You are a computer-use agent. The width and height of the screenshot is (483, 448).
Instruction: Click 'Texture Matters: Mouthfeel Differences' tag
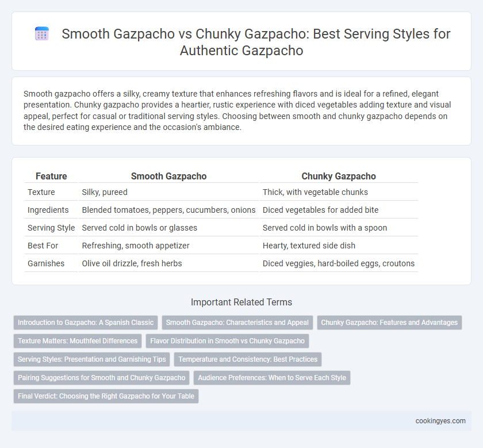[x=78, y=341]
